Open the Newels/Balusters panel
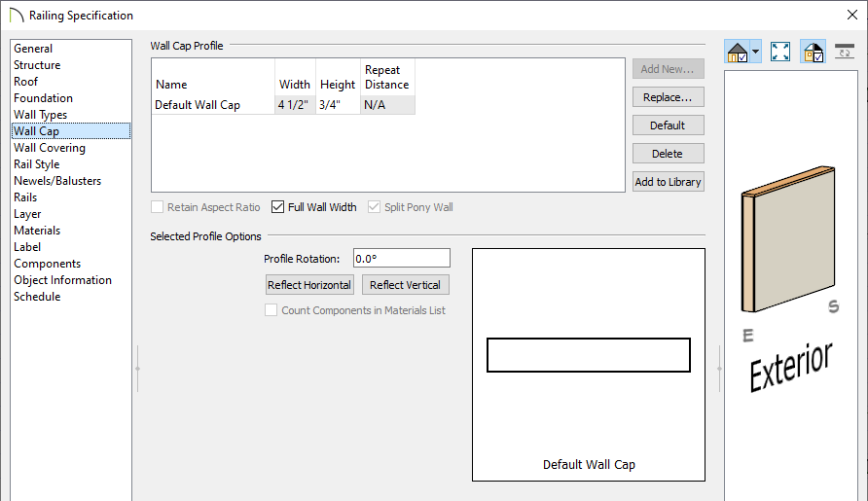This screenshot has width=868, height=501. click(57, 181)
